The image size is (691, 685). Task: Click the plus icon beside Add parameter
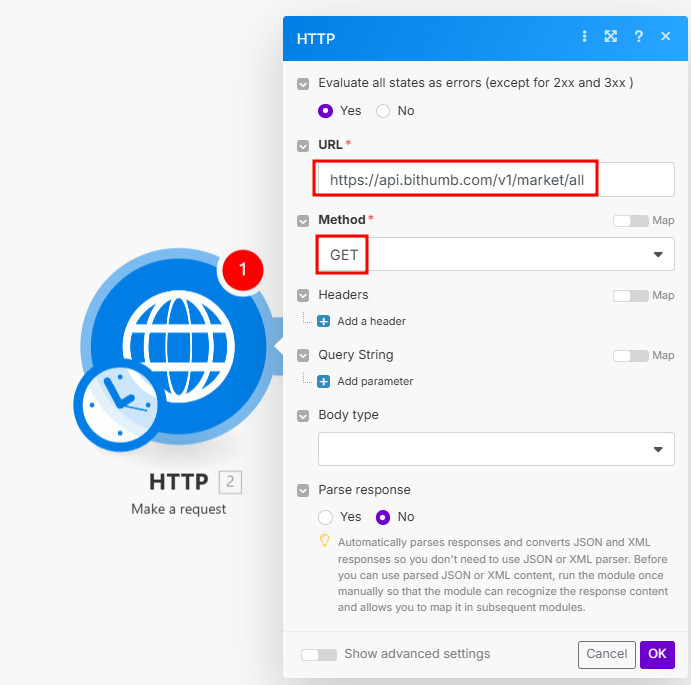point(324,381)
